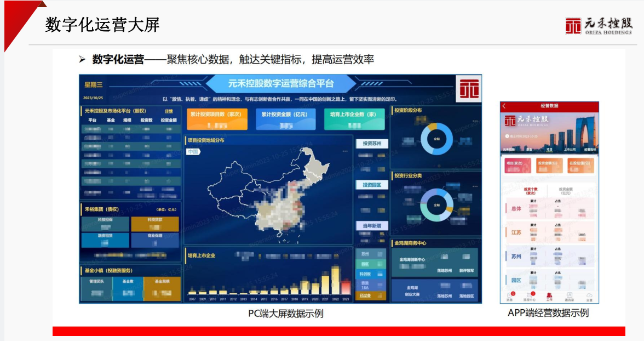Click the 管理团队 tile in 基金小镇 panel
The height and width of the screenshot is (341, 644).
(97, 289)
